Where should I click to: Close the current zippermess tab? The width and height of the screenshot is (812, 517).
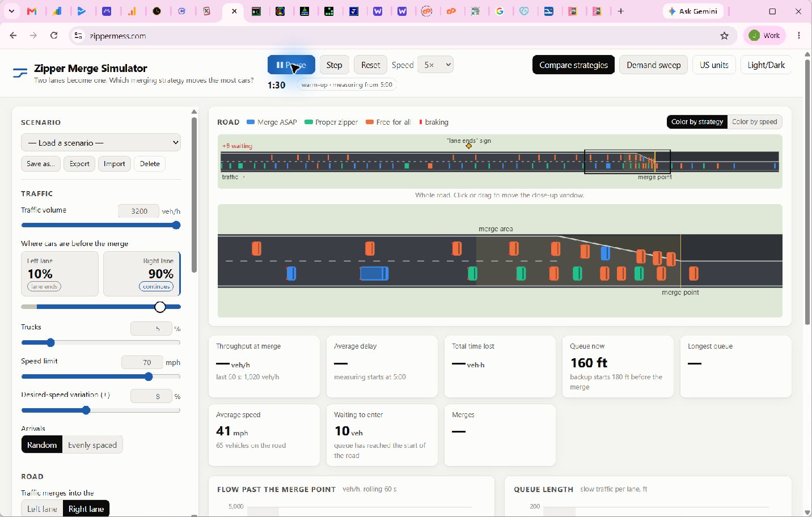coord(234,11)
